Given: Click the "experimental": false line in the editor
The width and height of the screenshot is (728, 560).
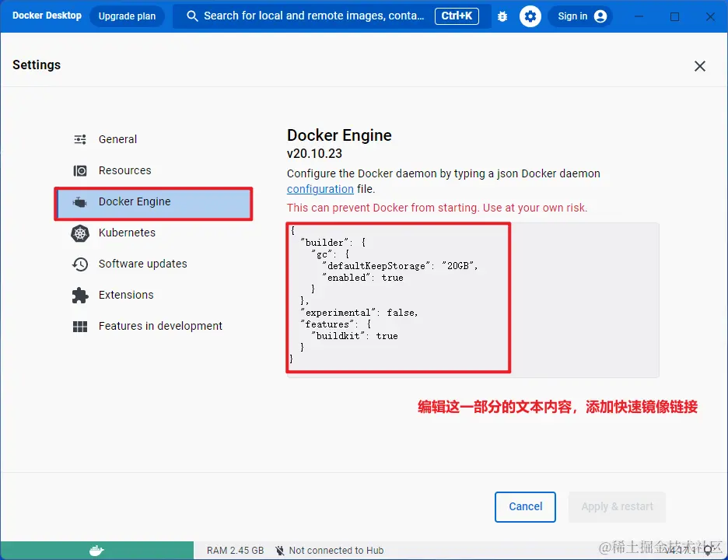Looking at the screenshot, I should [359, 313].
